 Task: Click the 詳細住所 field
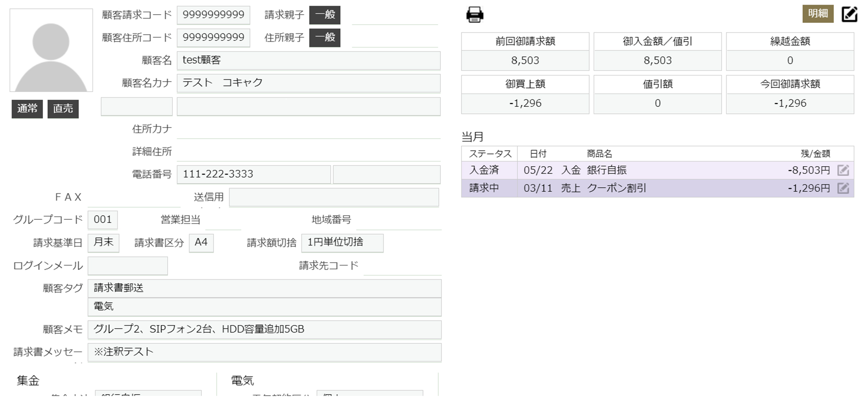(309, 152)
